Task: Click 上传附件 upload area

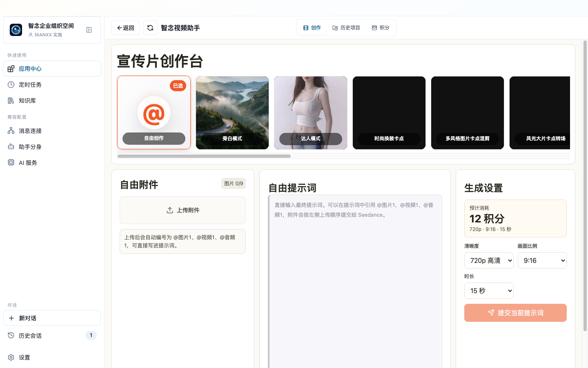Action: [x=183, y=210]
